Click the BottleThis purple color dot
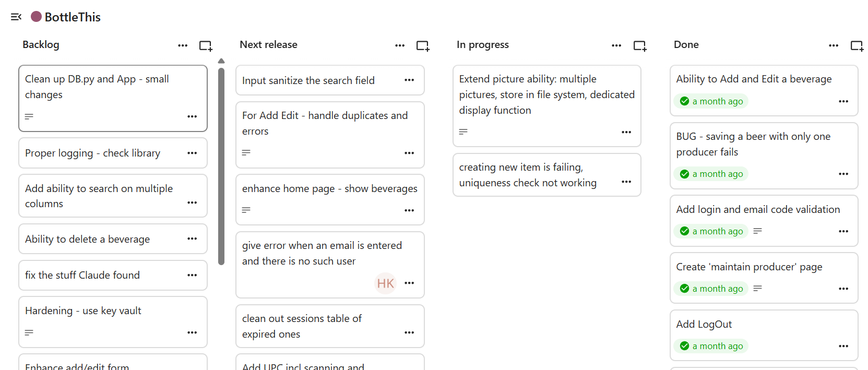Image resolution: width=868 pixels, height=370 pixels. point(36,17)
